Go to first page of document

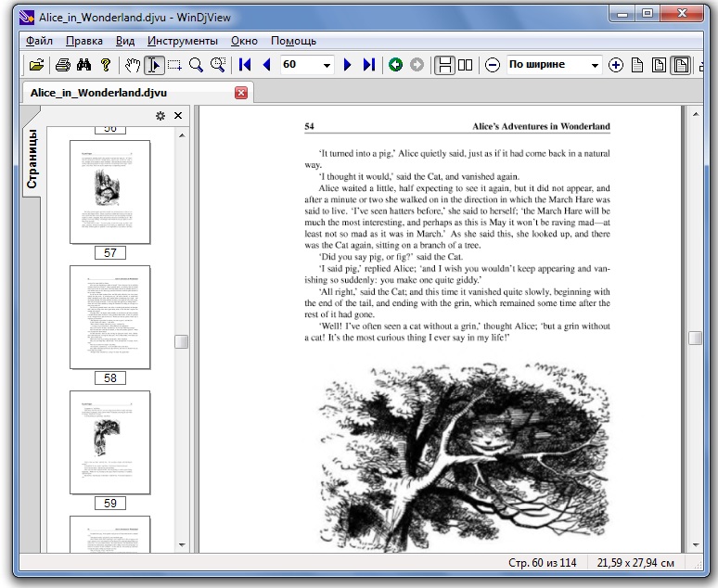point(245,65)
